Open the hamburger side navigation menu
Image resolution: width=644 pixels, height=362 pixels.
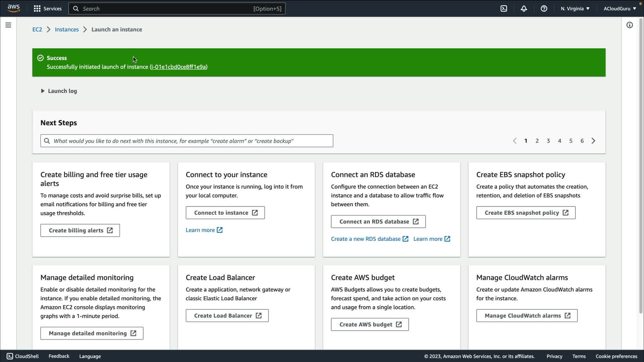coord(8,25)
